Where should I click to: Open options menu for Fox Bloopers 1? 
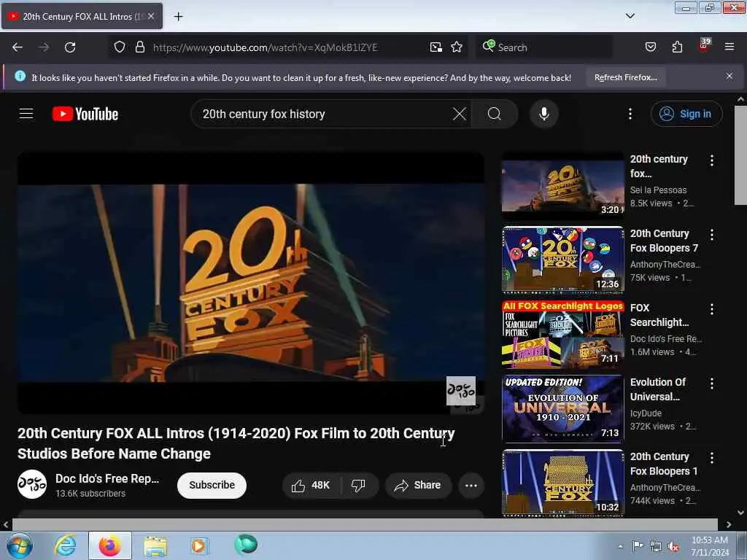point(712,458)
